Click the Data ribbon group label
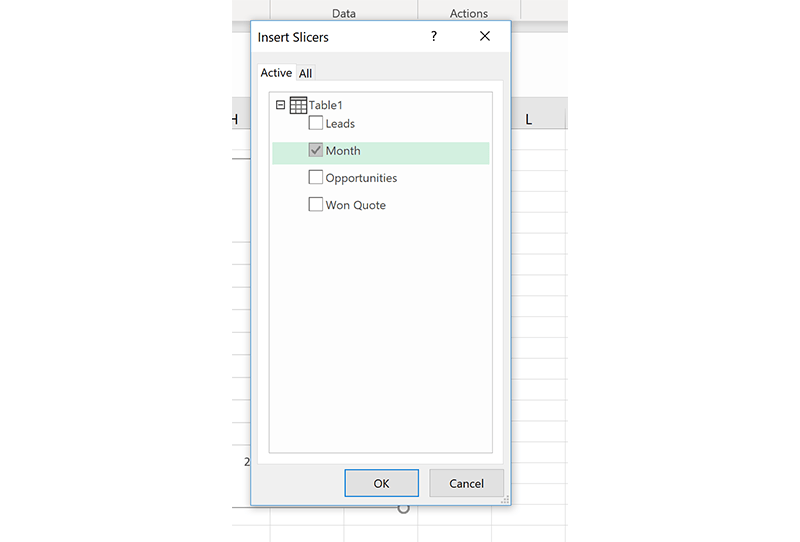800x542 pixels. click(344, 13)
